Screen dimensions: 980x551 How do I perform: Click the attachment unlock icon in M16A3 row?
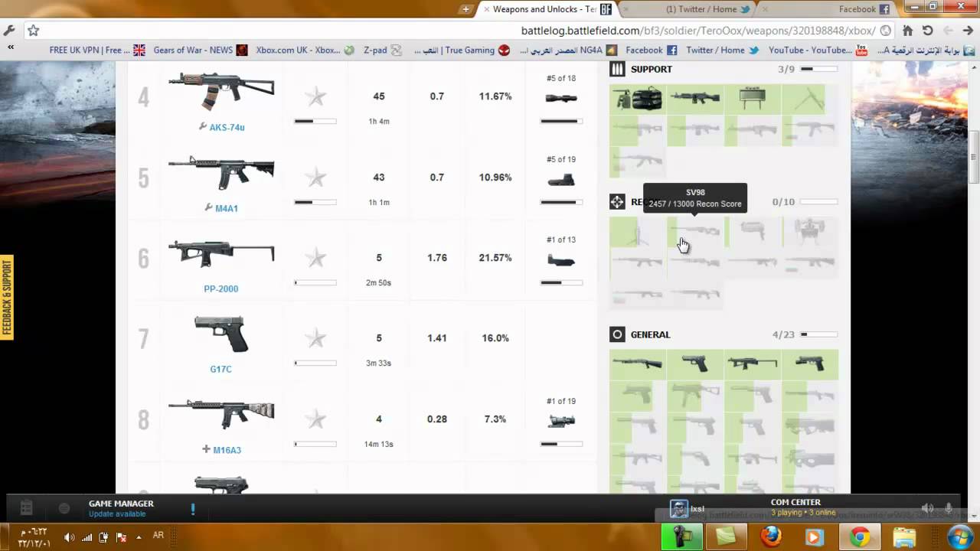point(561,420)
